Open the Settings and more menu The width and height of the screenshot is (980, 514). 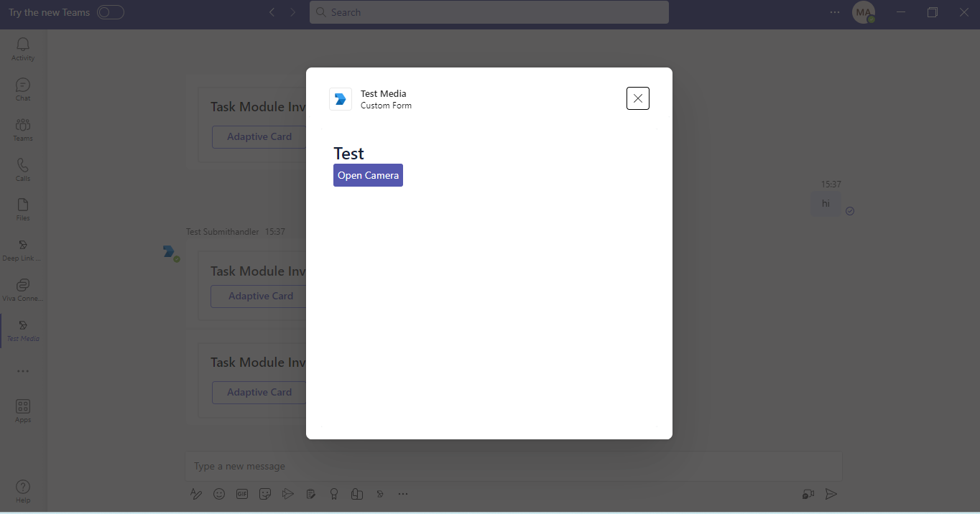[x=834, y=12]
